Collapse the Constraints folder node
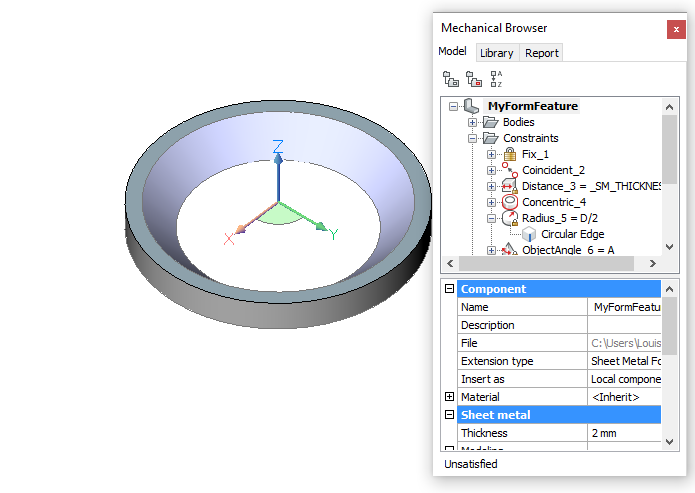Screen dimensions: 695x493 point(472,138)
